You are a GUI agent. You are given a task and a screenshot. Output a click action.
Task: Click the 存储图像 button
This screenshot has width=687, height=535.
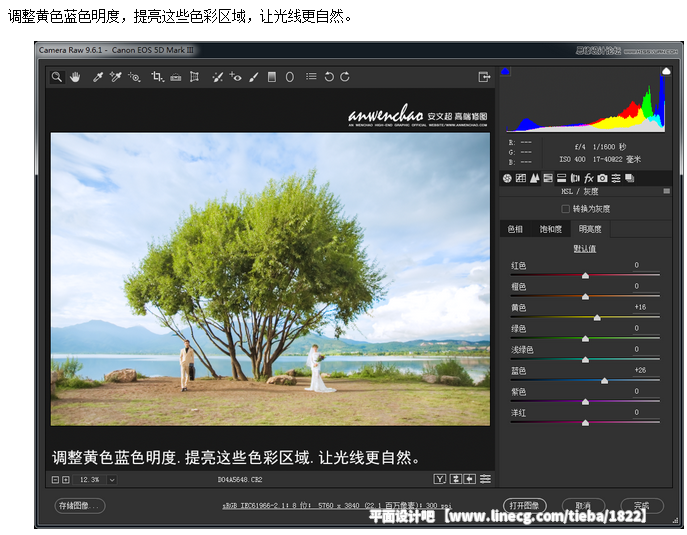point(80,506)
